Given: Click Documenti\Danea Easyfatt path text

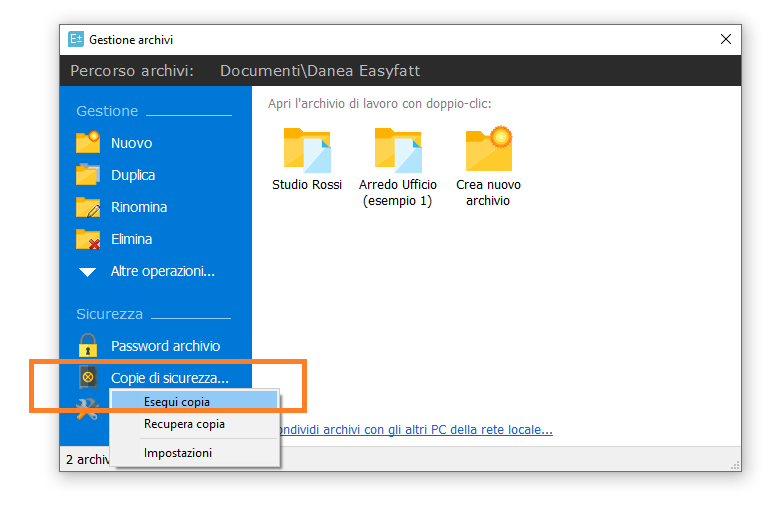Looking at the screenshot, I should pyautogui.click(x=320, y=71).
